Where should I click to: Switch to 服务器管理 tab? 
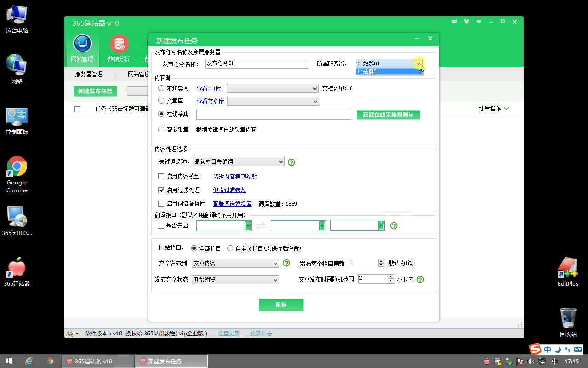click(x=89, y=75)
